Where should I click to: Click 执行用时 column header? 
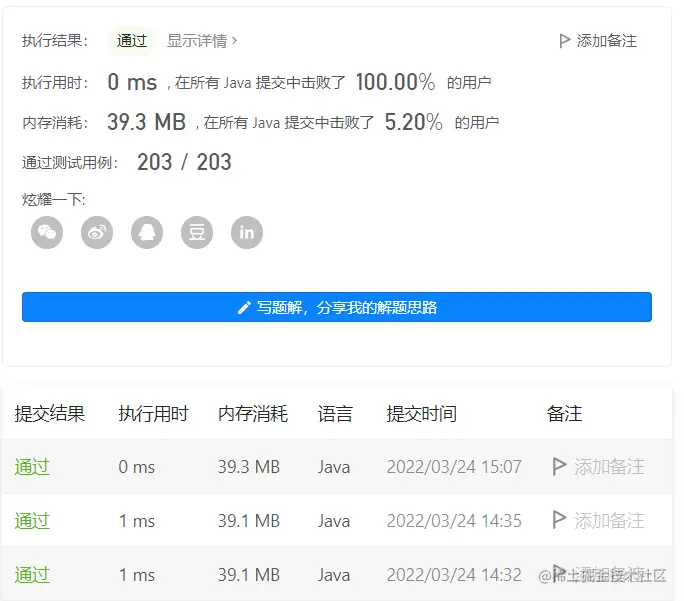[153, 413]
